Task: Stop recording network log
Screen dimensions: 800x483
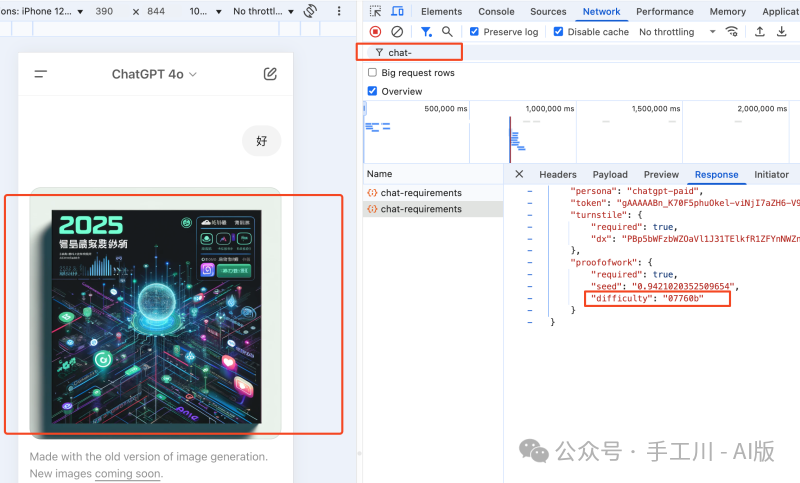Action: tap(376, 32)
